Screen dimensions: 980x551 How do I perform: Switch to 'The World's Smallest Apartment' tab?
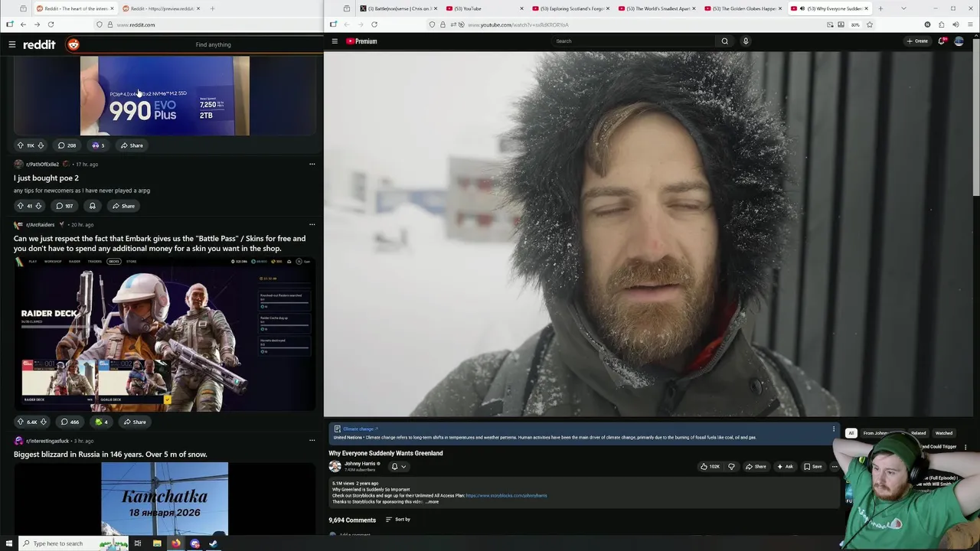(655, 8)
